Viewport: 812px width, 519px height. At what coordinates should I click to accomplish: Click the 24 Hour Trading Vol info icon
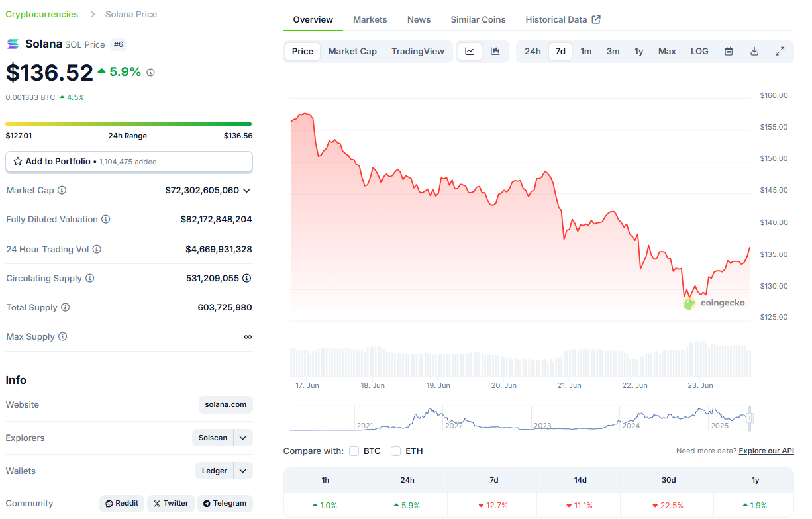click(97, 250)
